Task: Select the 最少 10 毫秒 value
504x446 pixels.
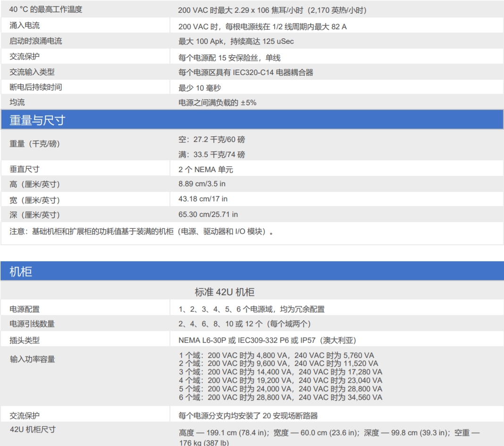Action: (x=199, y=88)
